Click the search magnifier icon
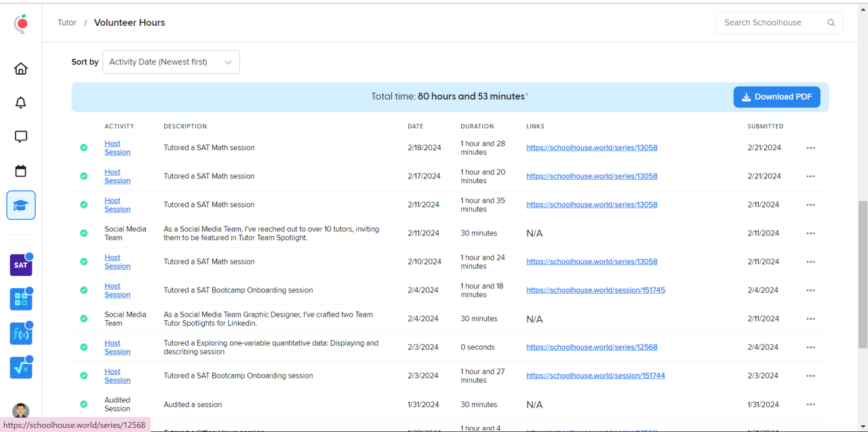The width and height of the screenshot is (868, 432). (831, 22)
